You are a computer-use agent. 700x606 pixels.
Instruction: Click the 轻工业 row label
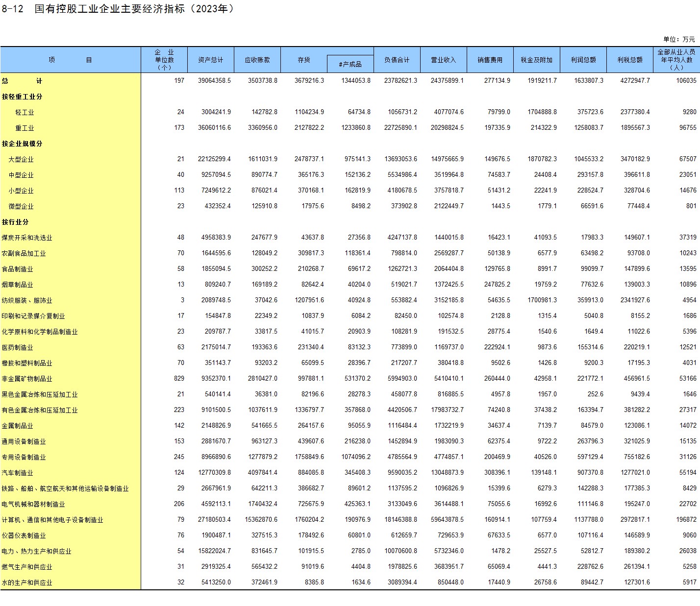tap(25, 112)
